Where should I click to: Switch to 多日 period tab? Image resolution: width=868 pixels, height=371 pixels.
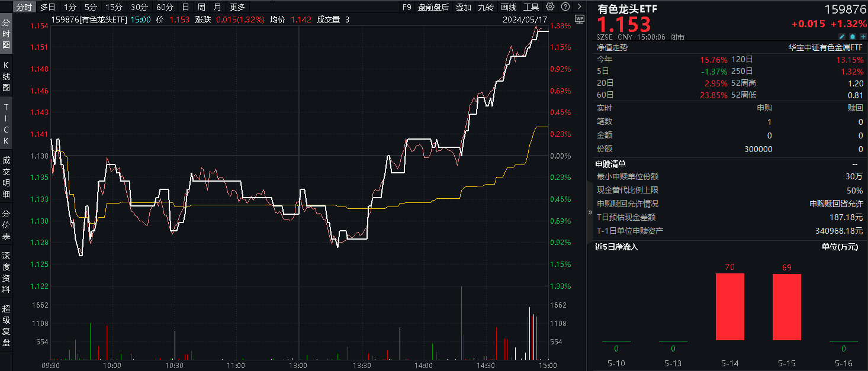pos(47,7)
